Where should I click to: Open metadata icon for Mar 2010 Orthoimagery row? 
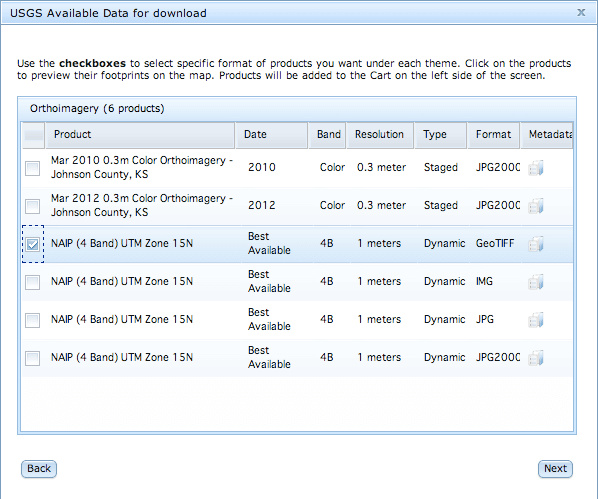pyautogui.click(x=536, y=168)
